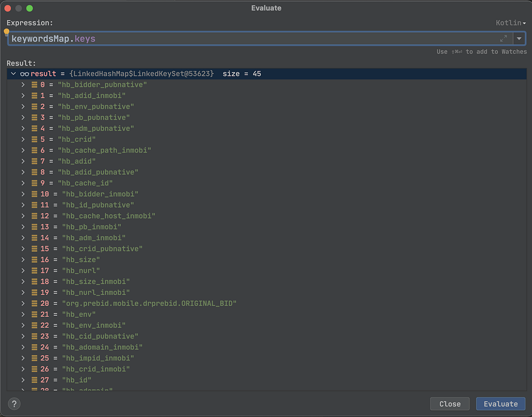Click field icon of entry 27 hb_id
Image resolution: width=532 pixels, height=417 pixels.
click(x=34, y=380)
